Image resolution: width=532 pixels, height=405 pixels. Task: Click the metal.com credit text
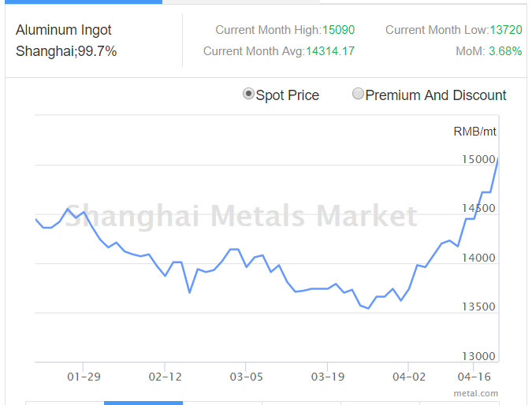pyautogui.click(x=475, y=392)
